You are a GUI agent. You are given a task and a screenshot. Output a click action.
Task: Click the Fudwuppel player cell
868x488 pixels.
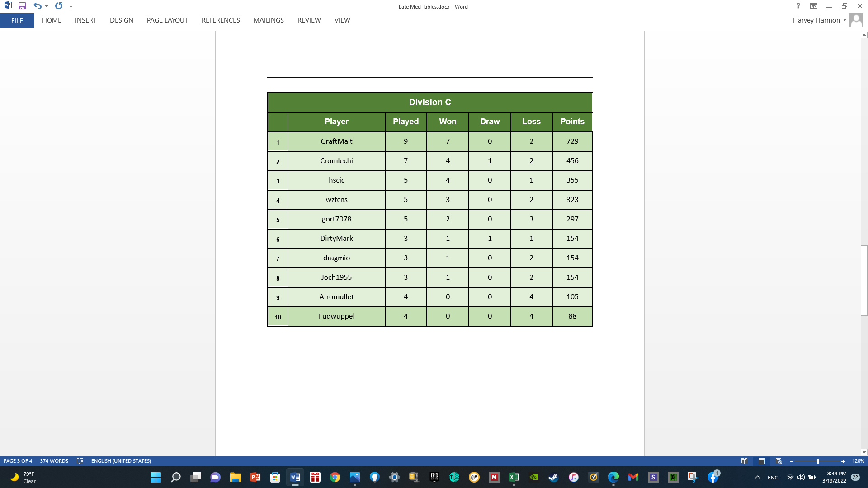(x=336, y=316)
